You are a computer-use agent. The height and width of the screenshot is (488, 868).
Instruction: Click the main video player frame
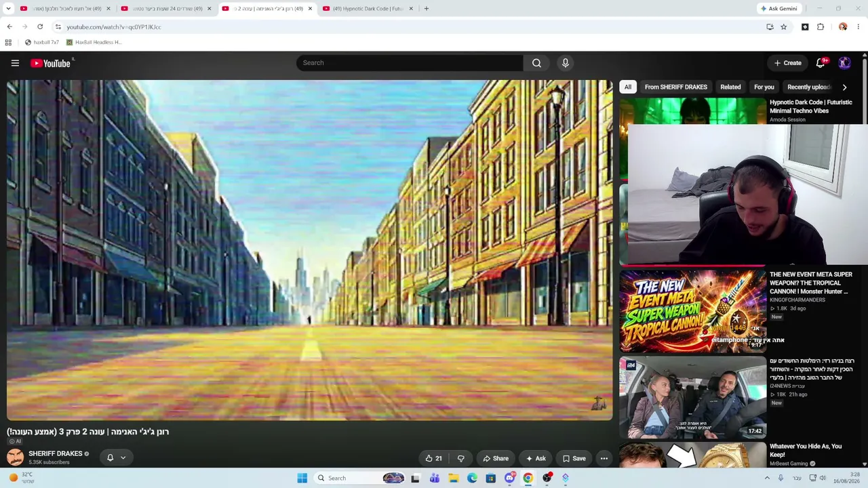(x=309, y=250)
